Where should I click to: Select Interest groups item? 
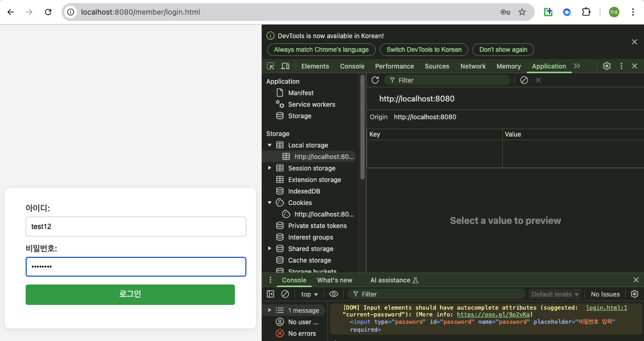coord(310,237)
